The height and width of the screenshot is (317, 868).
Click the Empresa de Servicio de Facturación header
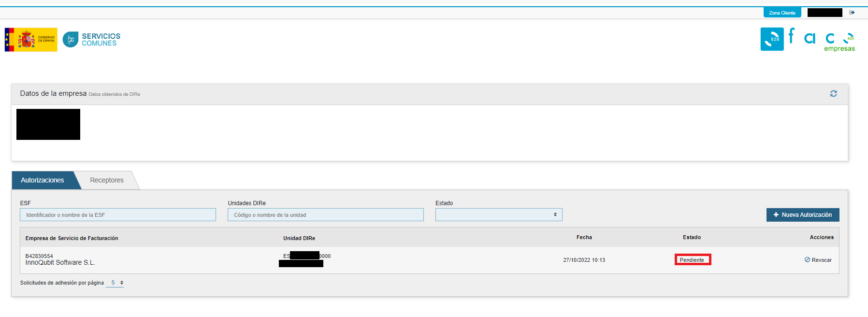(x=72, y=238)
